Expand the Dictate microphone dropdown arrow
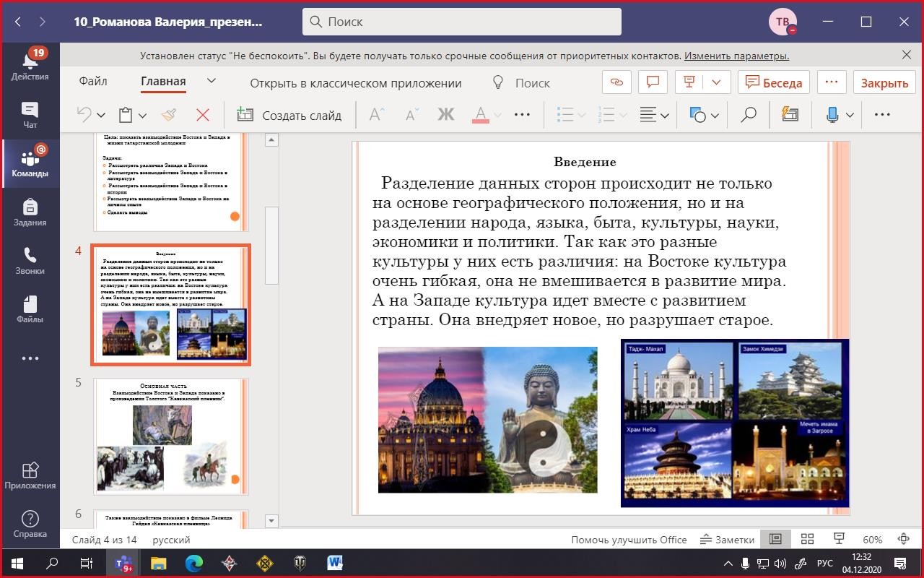The height and width of the screenshot is (578, 924). [x=850, y=115]
